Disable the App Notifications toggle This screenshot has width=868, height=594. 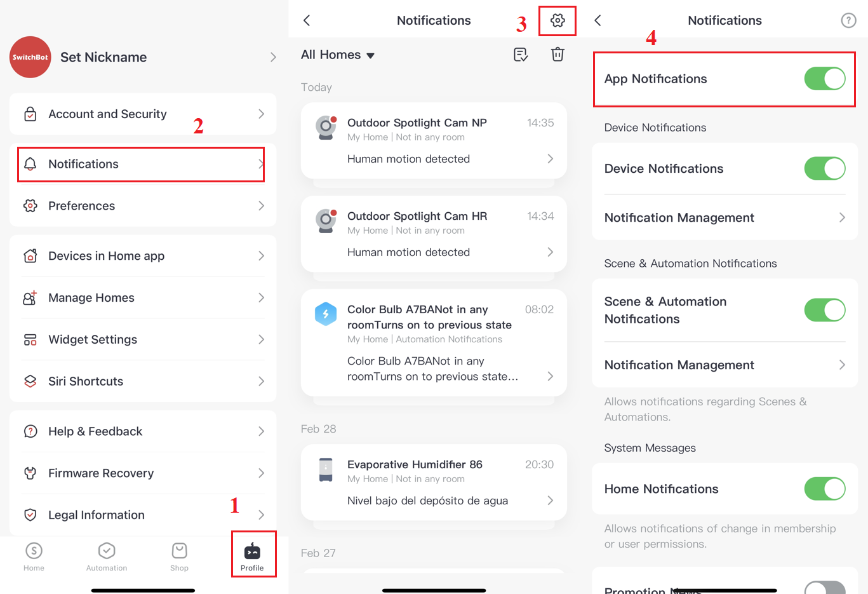pos(824,79)
